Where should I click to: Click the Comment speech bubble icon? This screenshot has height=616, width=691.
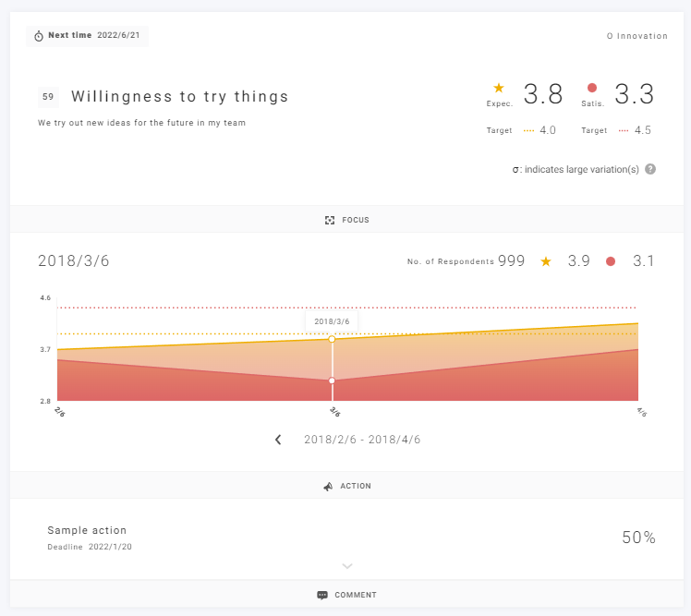(322, 595)
